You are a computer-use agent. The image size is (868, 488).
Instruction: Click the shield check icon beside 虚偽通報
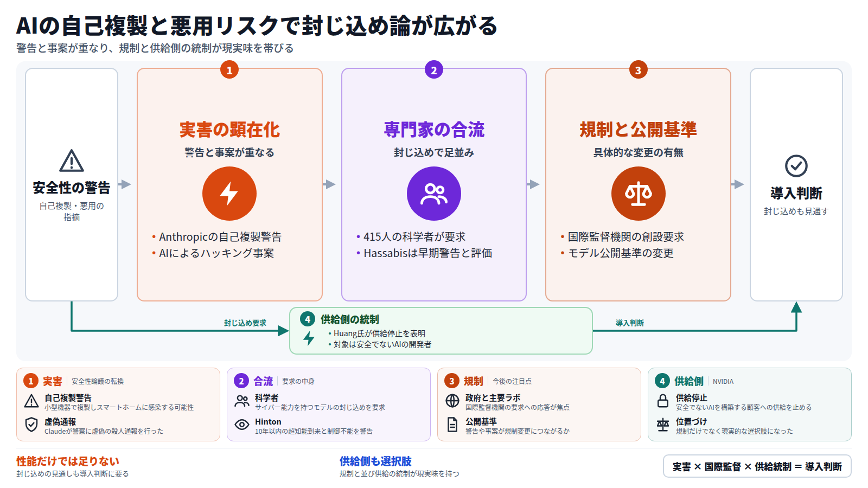tap(31, 425)
